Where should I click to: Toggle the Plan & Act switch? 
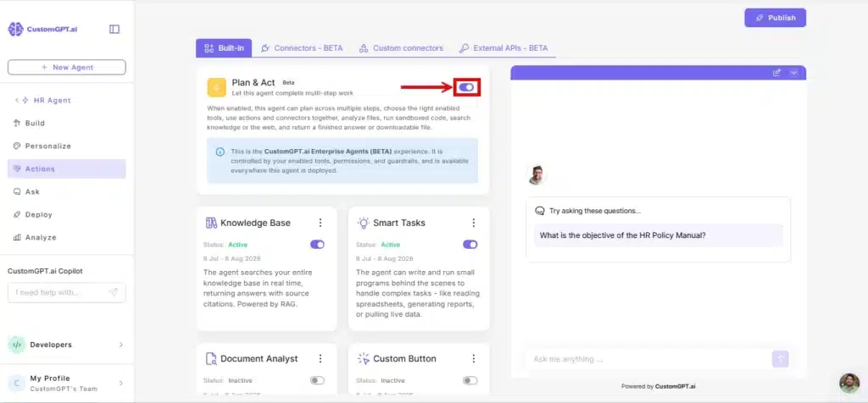(x=466, y=87)
